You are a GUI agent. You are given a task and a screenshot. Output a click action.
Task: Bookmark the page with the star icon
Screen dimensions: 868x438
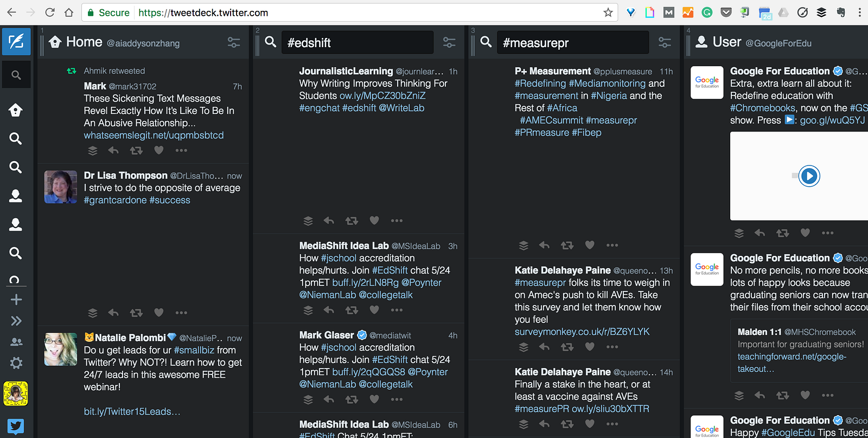pos(608,12)
